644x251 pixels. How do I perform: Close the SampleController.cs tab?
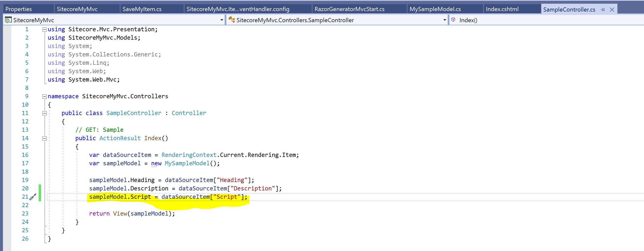coord(612,10)
